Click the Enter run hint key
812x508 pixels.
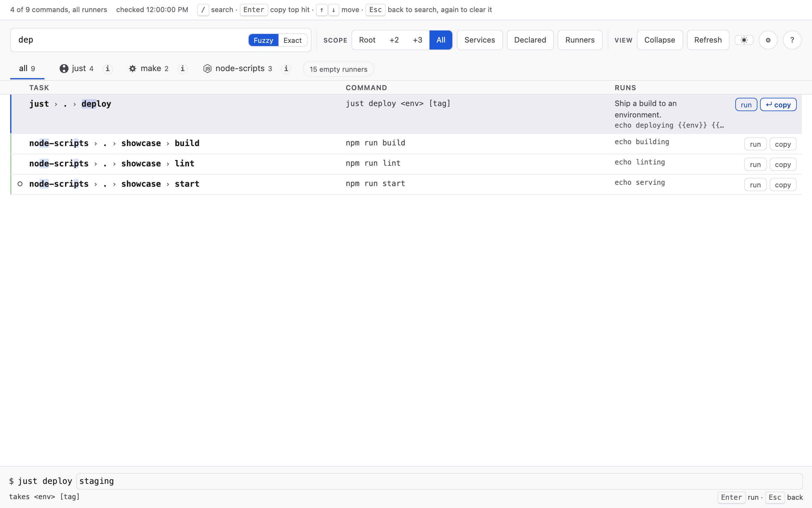pos(731,497)
